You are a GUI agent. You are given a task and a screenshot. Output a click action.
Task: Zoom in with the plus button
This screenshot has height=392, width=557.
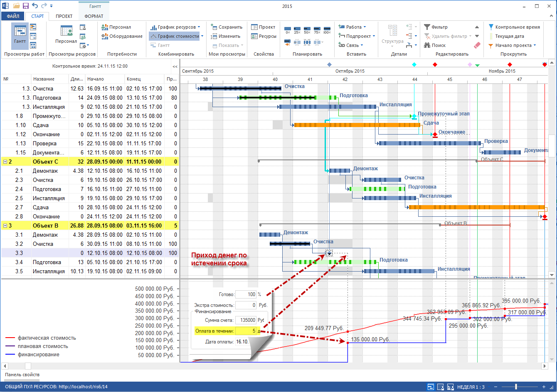[544, 387]
